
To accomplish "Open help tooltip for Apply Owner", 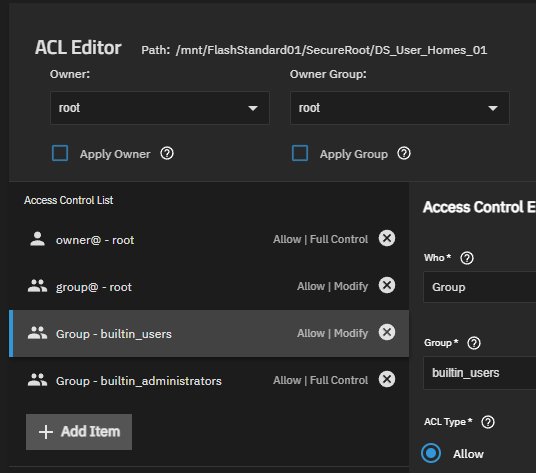I will [x=167, y=153].
